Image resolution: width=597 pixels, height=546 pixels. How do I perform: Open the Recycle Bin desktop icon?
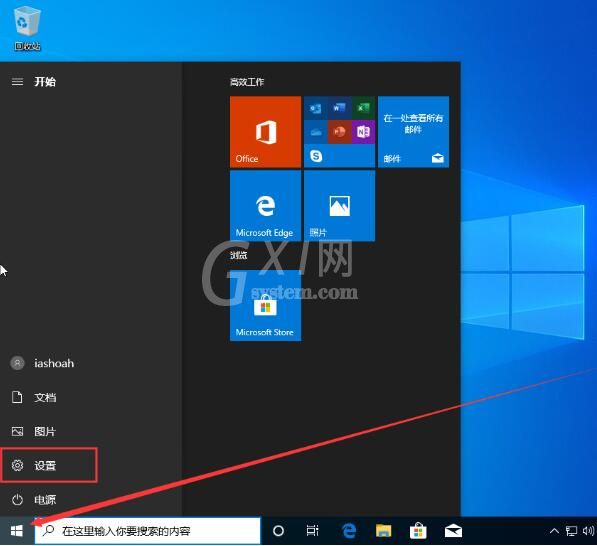(x=27, y=29)
